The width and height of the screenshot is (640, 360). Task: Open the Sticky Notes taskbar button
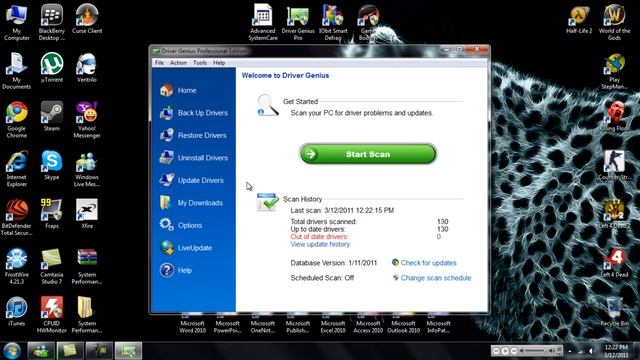[70, 351]
